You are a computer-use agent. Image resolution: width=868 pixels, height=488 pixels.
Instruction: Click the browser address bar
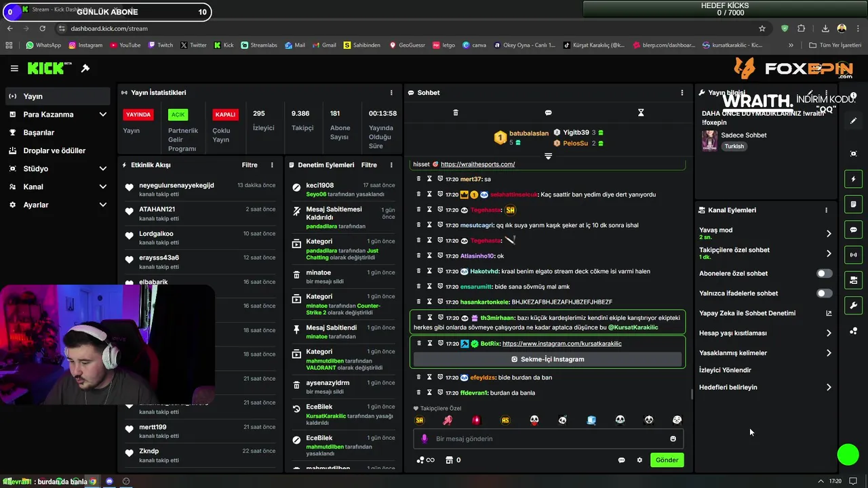coord(407,28)
